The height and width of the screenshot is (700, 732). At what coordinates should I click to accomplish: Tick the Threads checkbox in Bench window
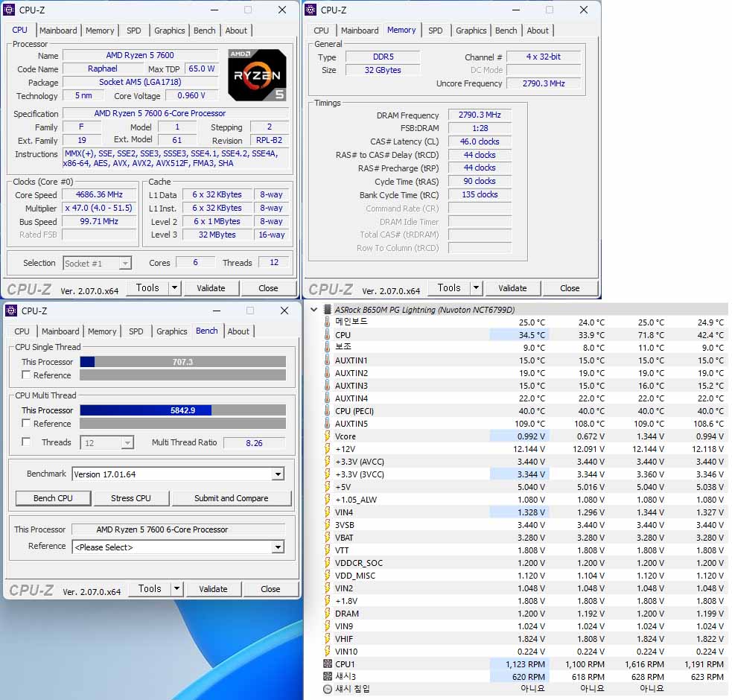26,442
